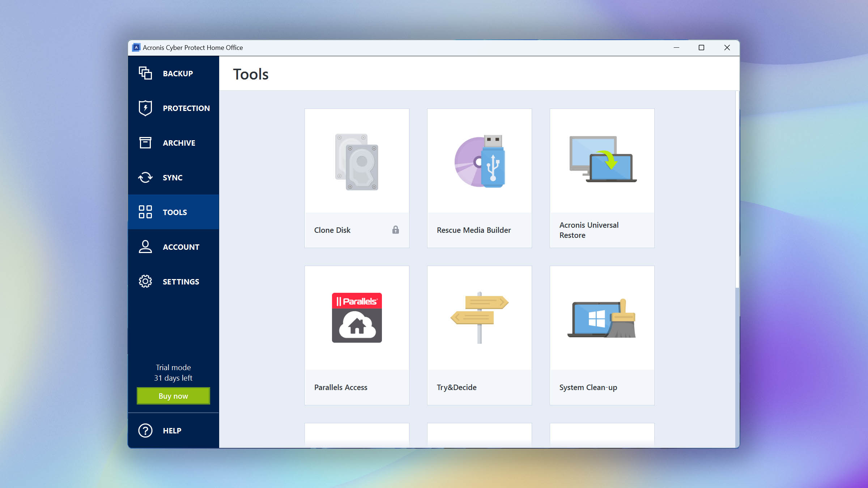Click the Parallels Access logo image
This screenshot has width=868, height=488.
click(357, 318)
